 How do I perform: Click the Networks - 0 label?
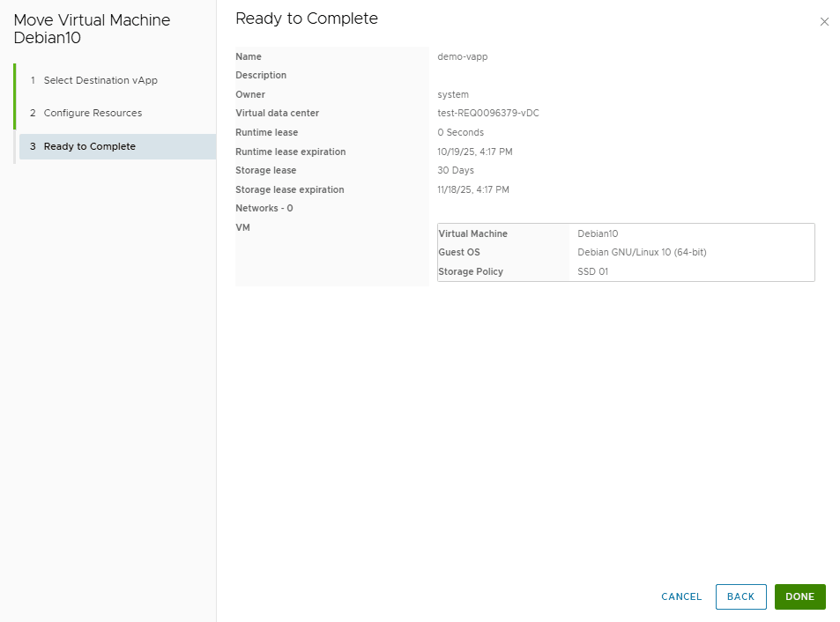point(264,208)
